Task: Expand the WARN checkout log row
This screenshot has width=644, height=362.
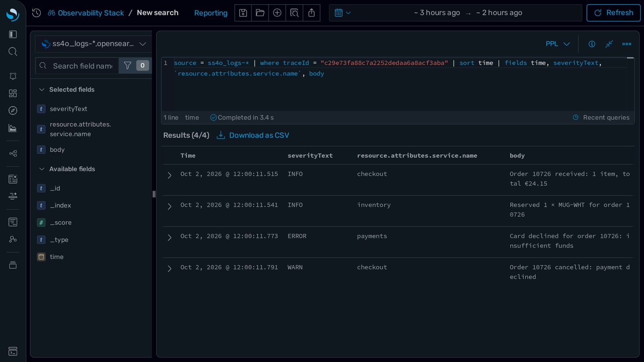Action: 169,269
